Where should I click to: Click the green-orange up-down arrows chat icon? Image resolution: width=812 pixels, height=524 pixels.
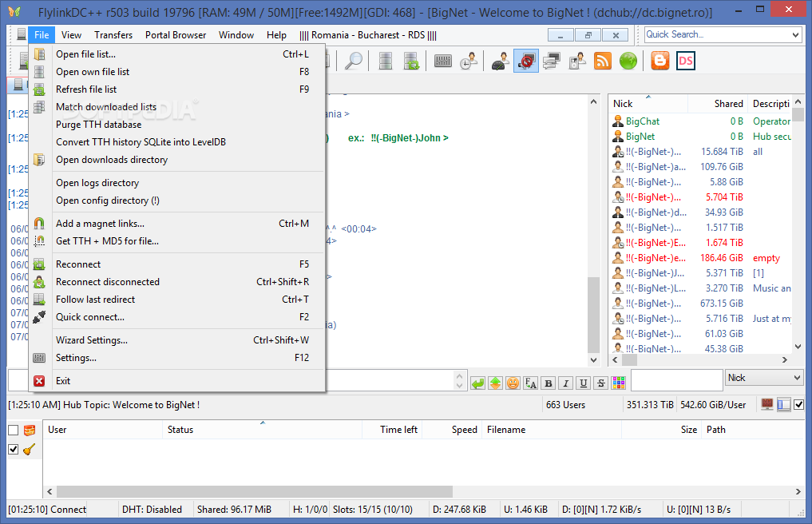[x=496, y=383]
